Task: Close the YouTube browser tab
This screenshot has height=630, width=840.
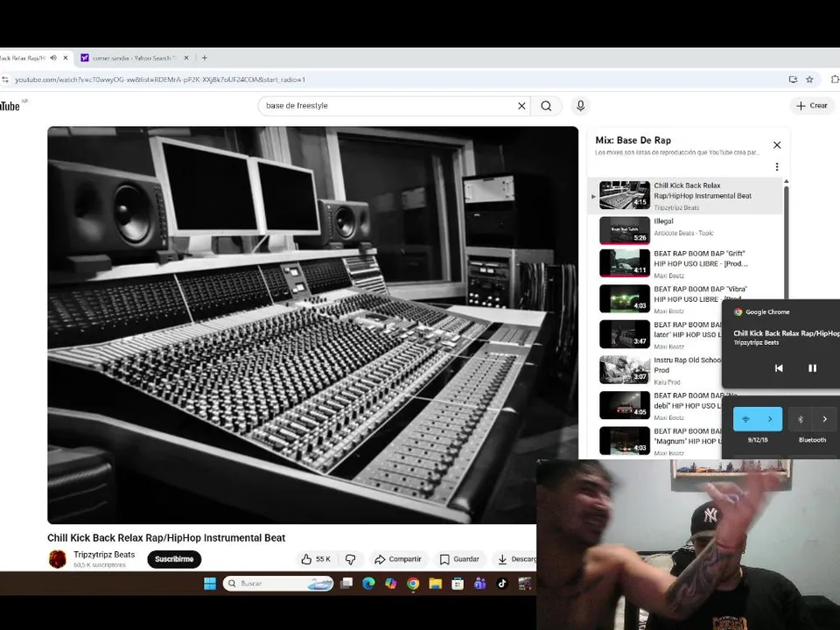Action: coord(66,58)
